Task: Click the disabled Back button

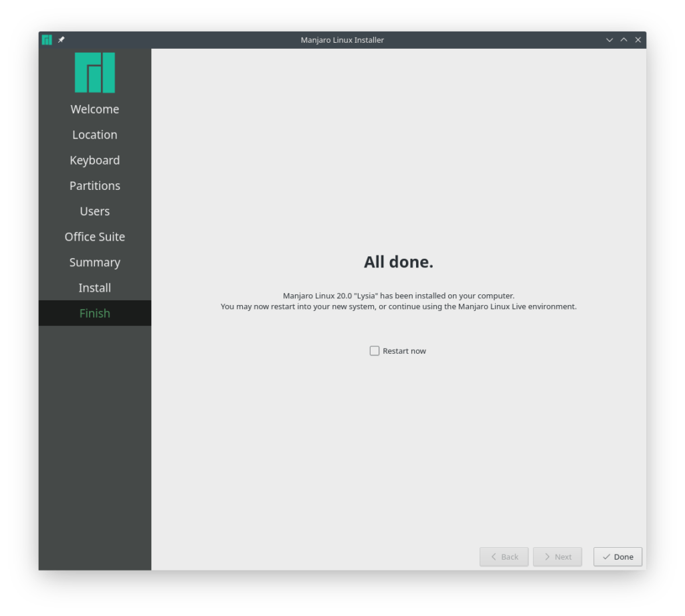Action: coord(504,556)
